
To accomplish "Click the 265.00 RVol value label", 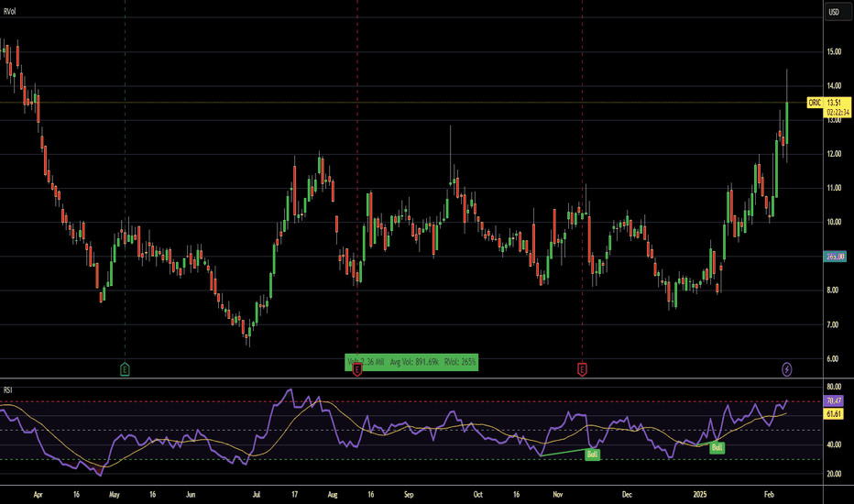I will [x=835, y=256].
